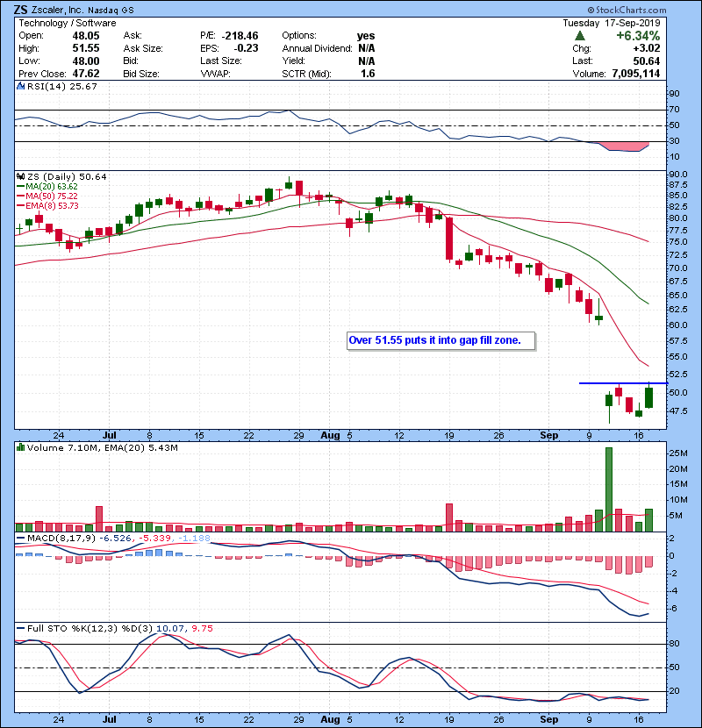
Task: Click the Annual Dividend N/A value
Action: [367, 48]
